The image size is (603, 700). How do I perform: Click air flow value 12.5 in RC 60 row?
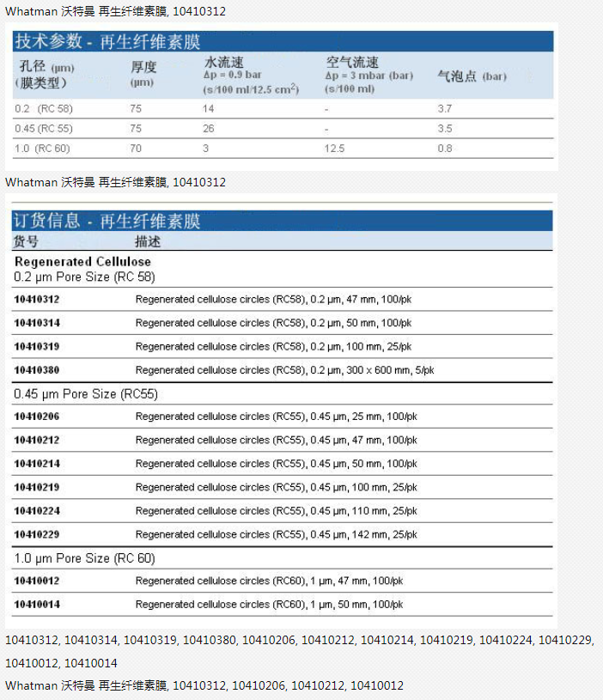tap(334, 149)
